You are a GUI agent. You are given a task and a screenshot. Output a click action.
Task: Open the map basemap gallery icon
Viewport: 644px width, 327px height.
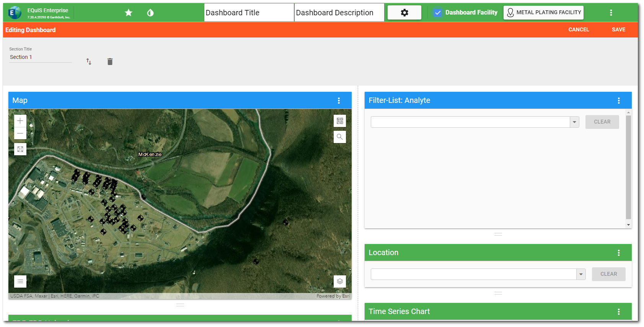[339, 121]
